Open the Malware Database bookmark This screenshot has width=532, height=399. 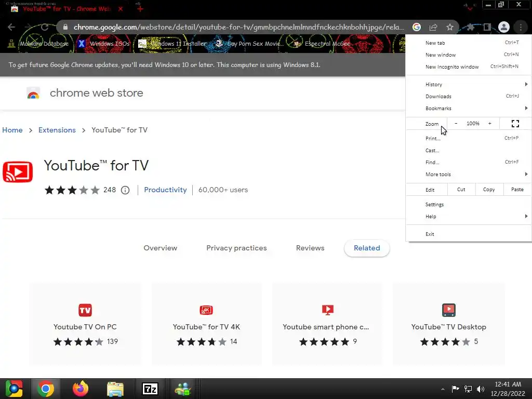[x=38, y=44]
